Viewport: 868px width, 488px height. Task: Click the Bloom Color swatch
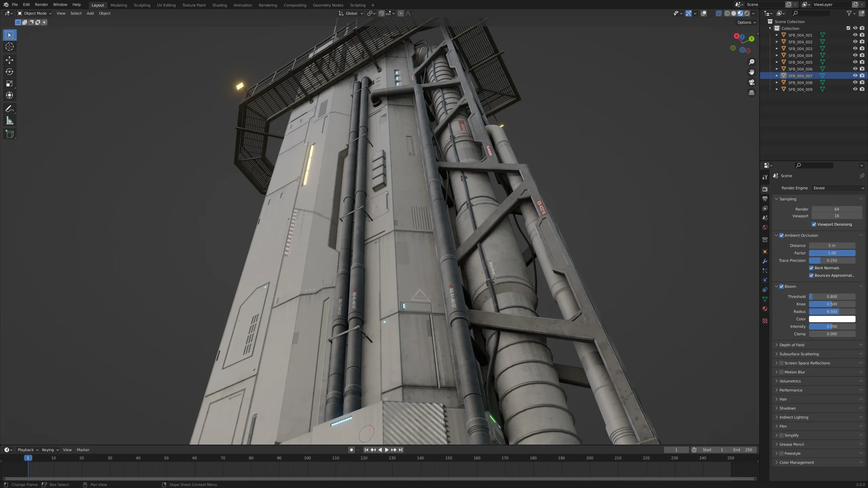[x=832, y=319]
